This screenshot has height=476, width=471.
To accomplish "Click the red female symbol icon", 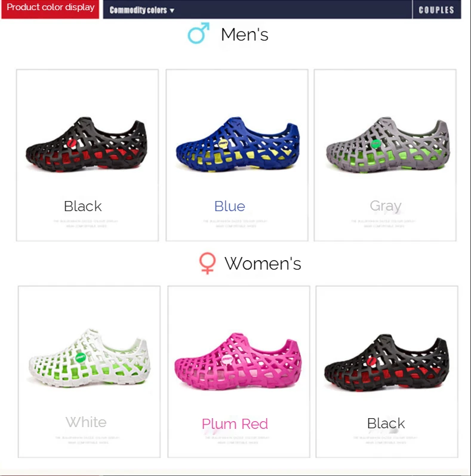I will click(207, 263).
